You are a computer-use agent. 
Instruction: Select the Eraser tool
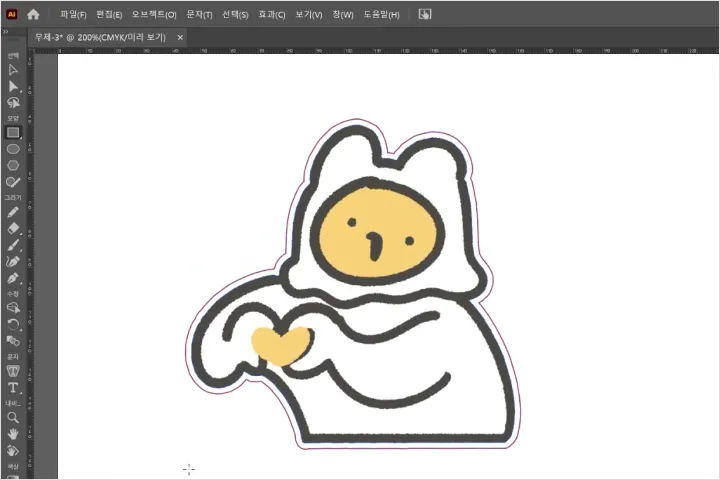pyautogui.click(x=13, y=228)
